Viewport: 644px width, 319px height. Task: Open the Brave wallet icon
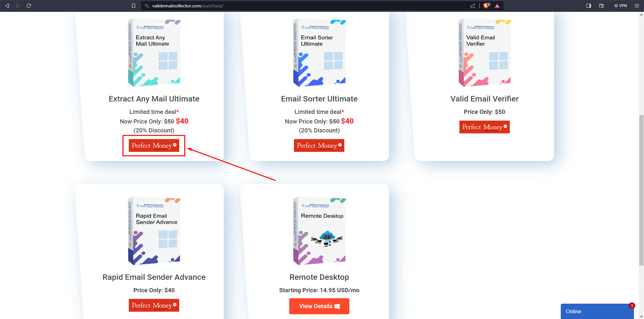coord(601,6)
